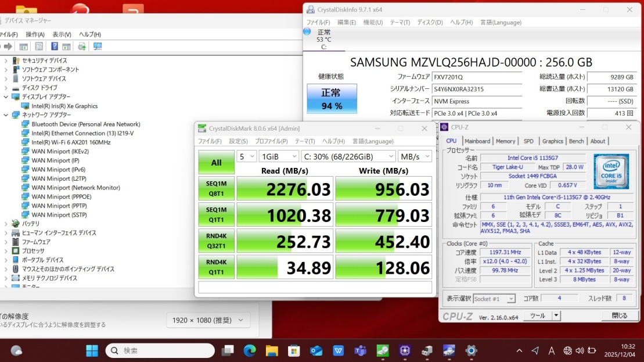The width and height of the screenshot is (644, 362).
Task: Click the scan for hardware changes monitor icon
Action: [x=98, y=46]
